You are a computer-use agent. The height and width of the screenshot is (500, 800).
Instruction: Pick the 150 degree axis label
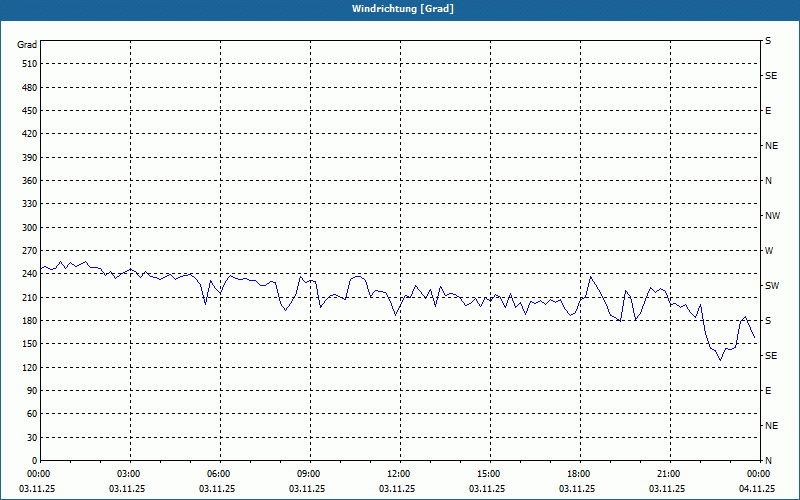tap(30, 344)
